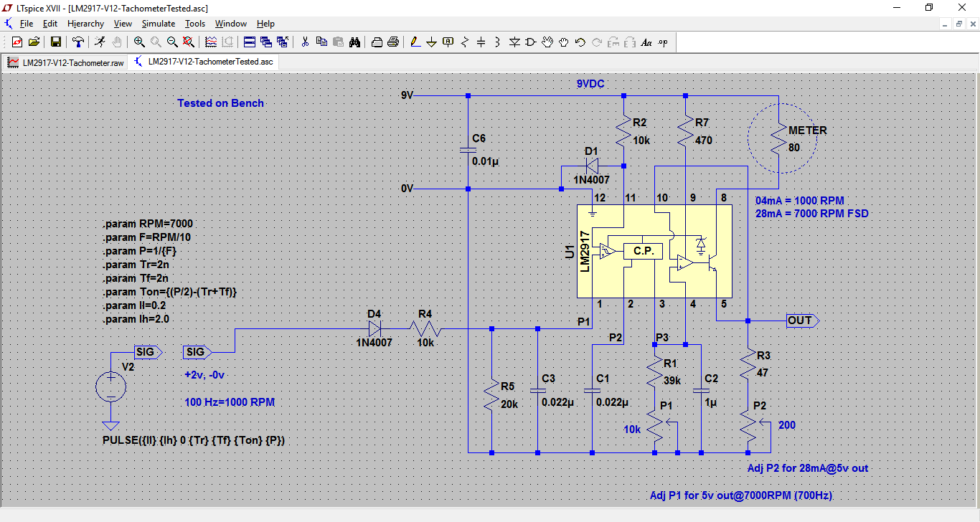Print the schematic
The image size is (980, 522).
point(393,42)
